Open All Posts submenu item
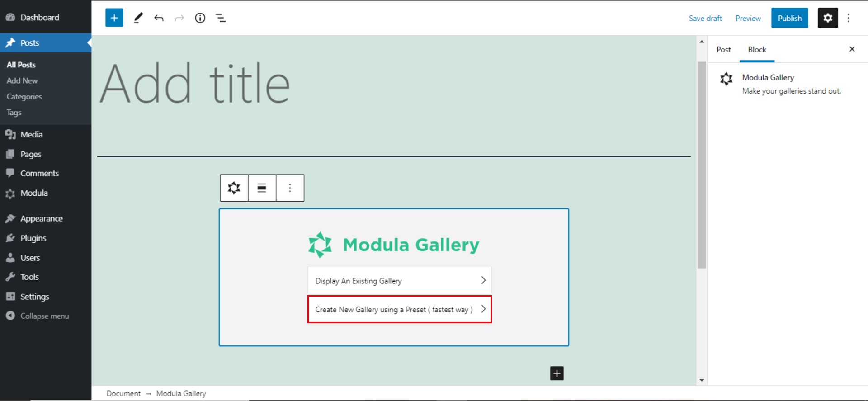 pos(21,65)
